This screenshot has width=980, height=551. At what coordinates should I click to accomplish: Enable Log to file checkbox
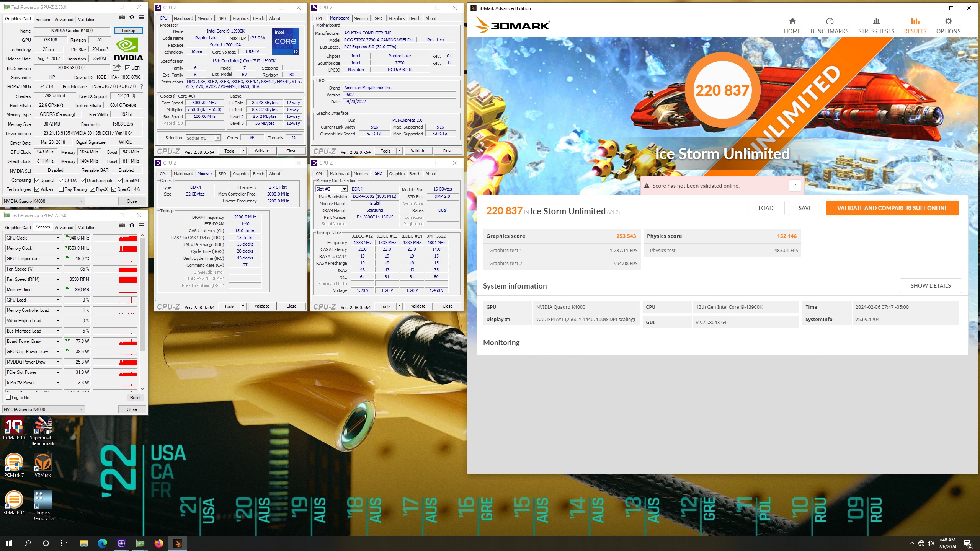pyautogui.click(x=8, y=397)
